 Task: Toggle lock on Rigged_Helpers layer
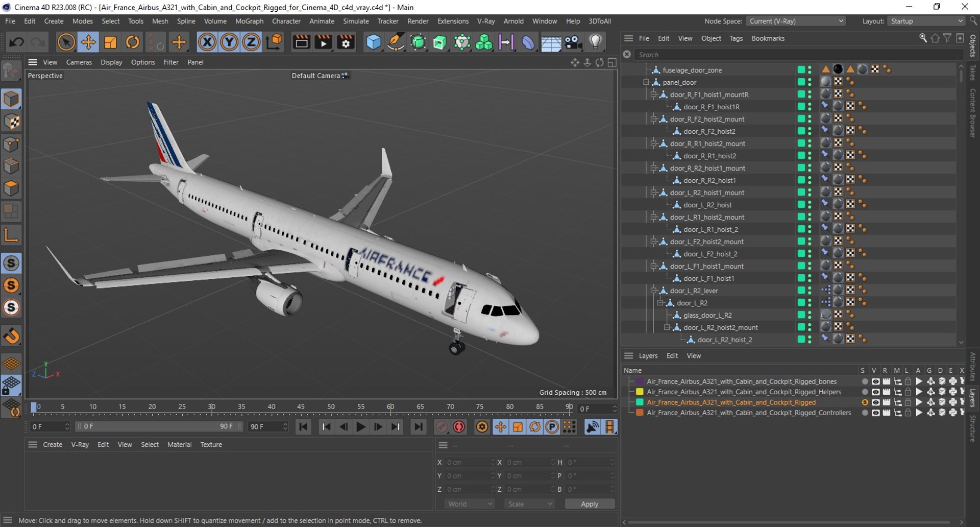click(x=908, y=392)
